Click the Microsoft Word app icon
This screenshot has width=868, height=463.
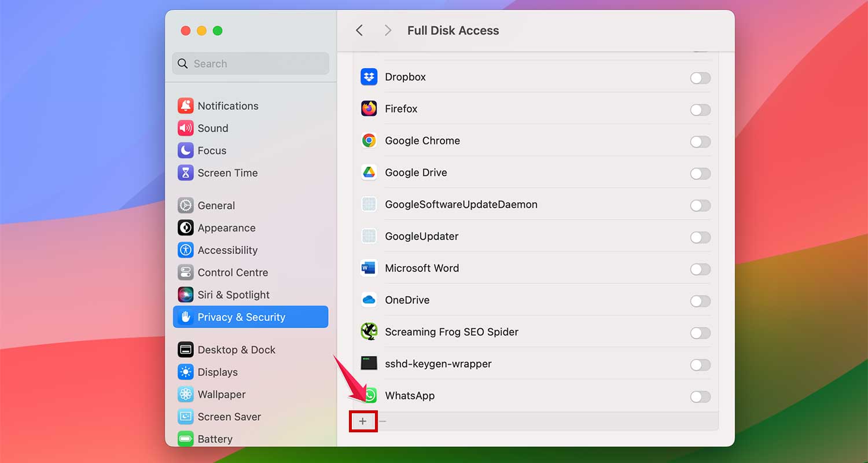pos(369,268)
